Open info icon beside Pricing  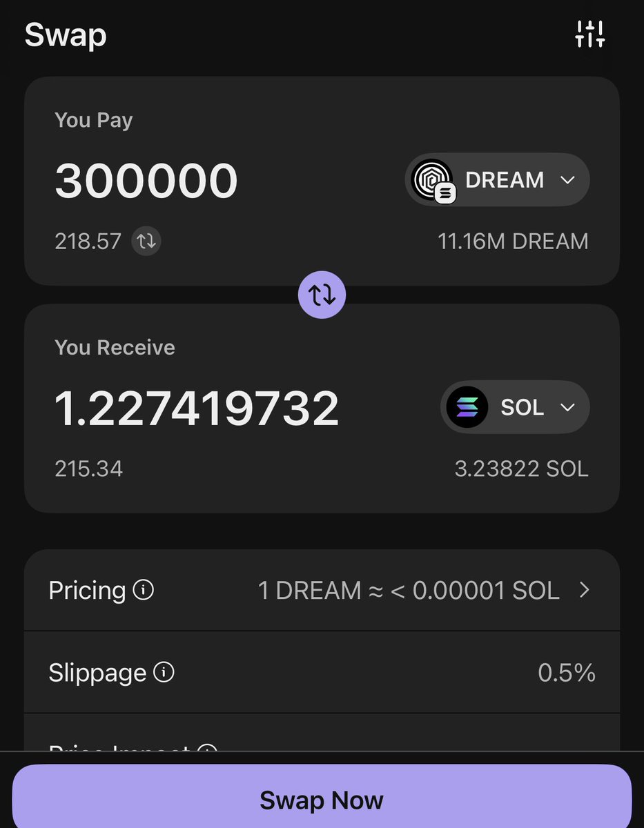point(143,590)
